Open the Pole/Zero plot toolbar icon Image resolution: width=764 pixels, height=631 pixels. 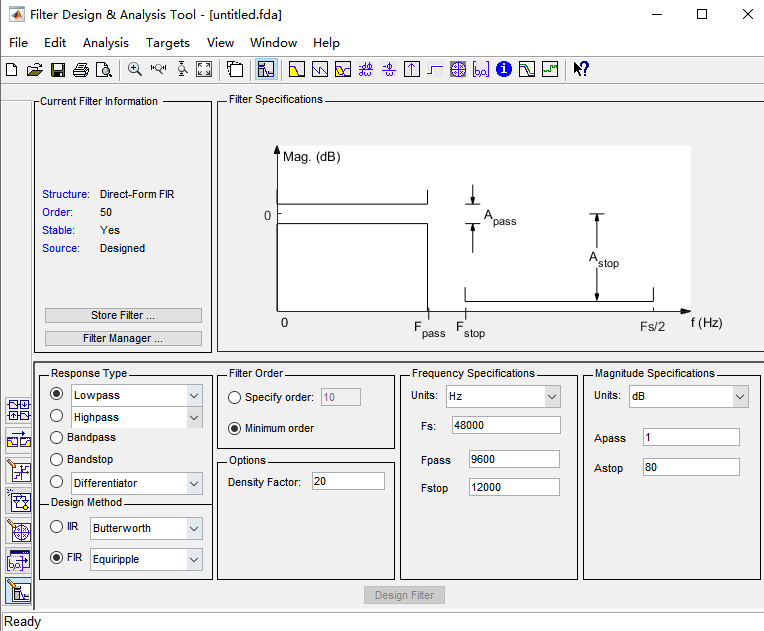458,70
